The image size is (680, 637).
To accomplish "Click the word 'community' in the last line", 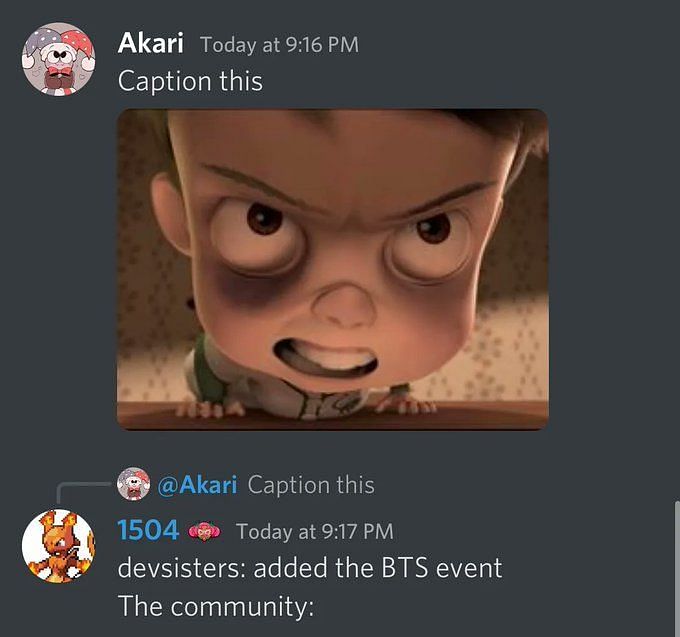I will [239, 607].
